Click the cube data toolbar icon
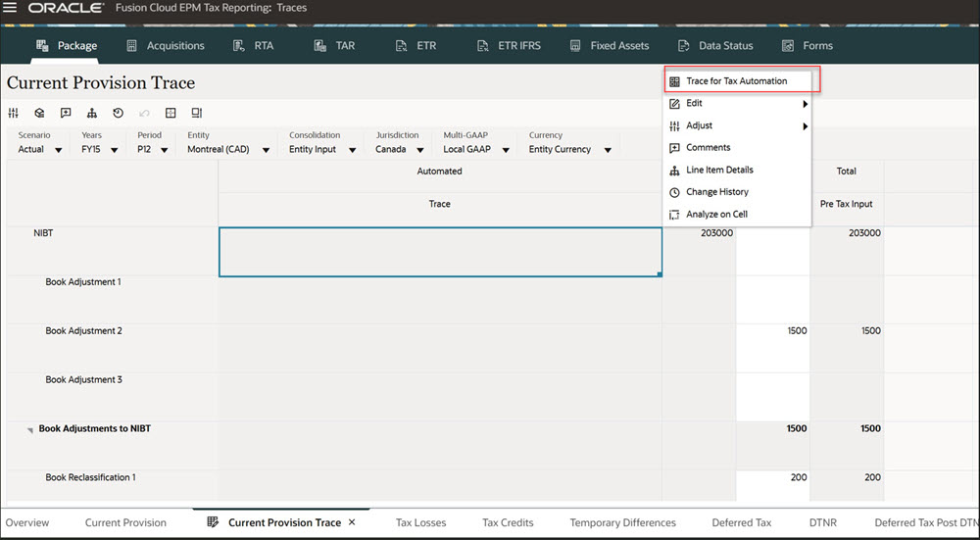 coord(39,113)
